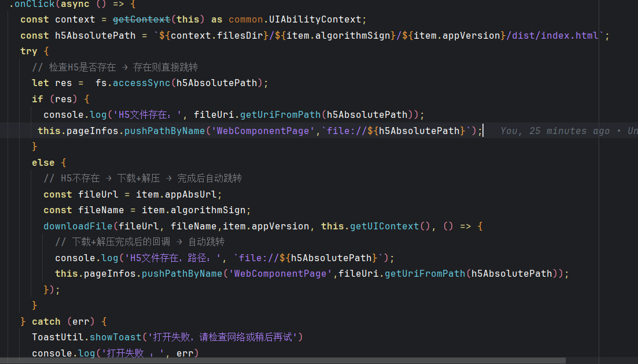This screenshot has height=364, width=638.
Task: Open the 'You, 25 minutes ago' blame annotation
Action: 555,131
